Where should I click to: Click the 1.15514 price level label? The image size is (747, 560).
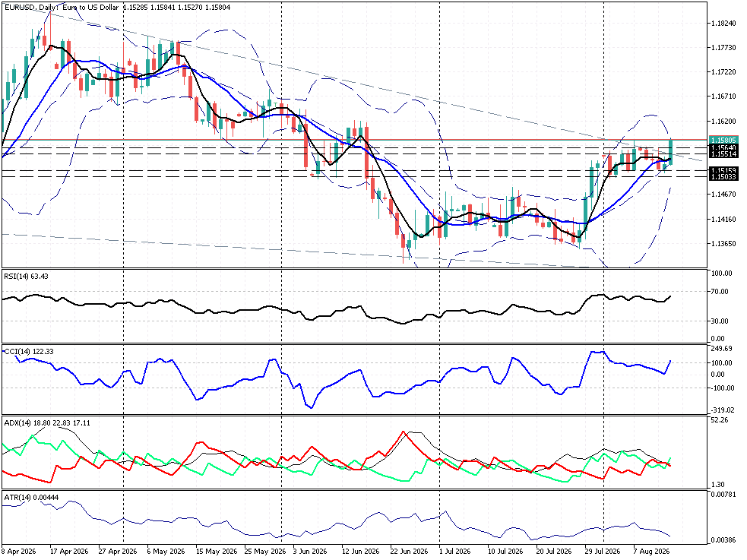[x=723, y=154]
